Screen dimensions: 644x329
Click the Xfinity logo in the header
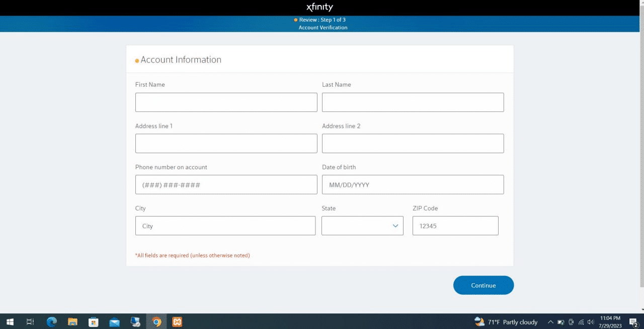[319, 7]
